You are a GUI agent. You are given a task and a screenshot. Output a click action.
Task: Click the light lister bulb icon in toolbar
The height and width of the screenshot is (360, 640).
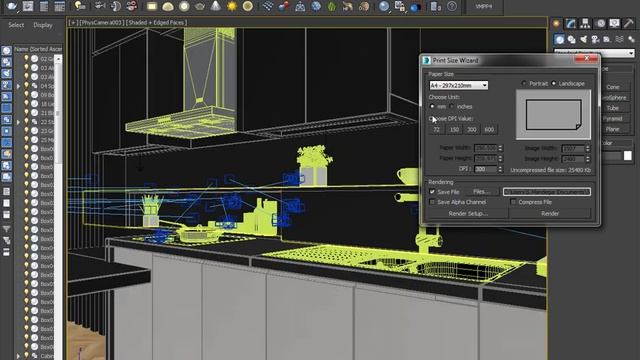click(x=80, y=6)
